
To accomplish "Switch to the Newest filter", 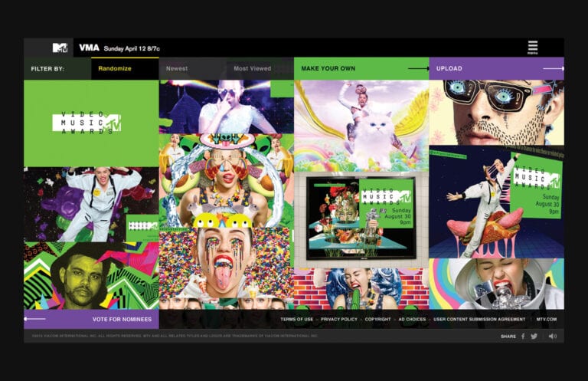I will click(177, 69).
